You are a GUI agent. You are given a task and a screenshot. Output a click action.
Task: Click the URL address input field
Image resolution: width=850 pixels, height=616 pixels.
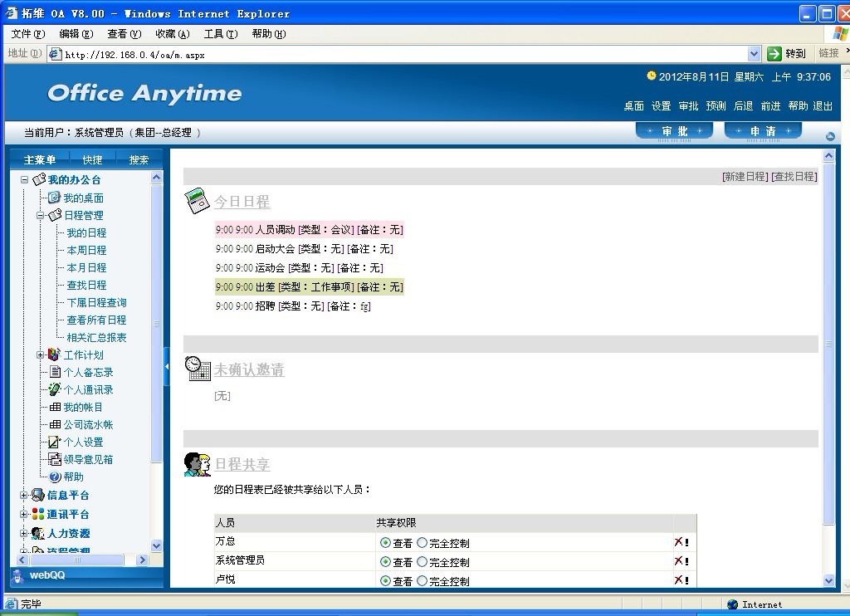(x=398, y=54)
